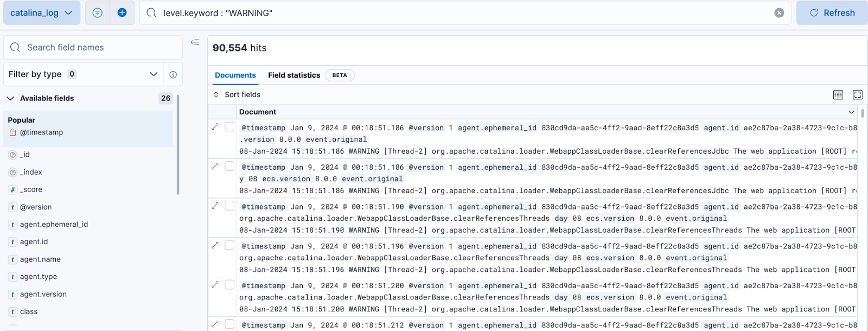This screenshot has width=868, height=331.
Task: Check the second 00:18:51.186 row checkbox
Action: point(229,166)
